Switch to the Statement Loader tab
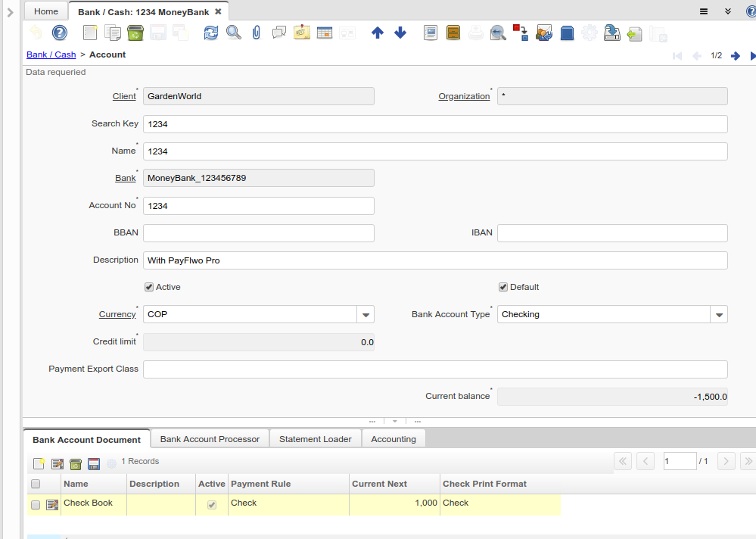The width and height of the screenshot is (756, 539). click(315, 439)
